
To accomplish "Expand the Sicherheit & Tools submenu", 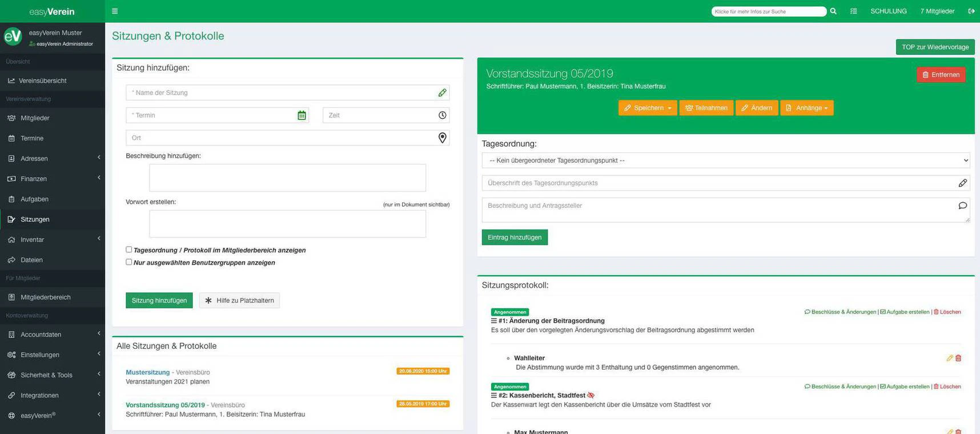I will [x=53, y=375].
